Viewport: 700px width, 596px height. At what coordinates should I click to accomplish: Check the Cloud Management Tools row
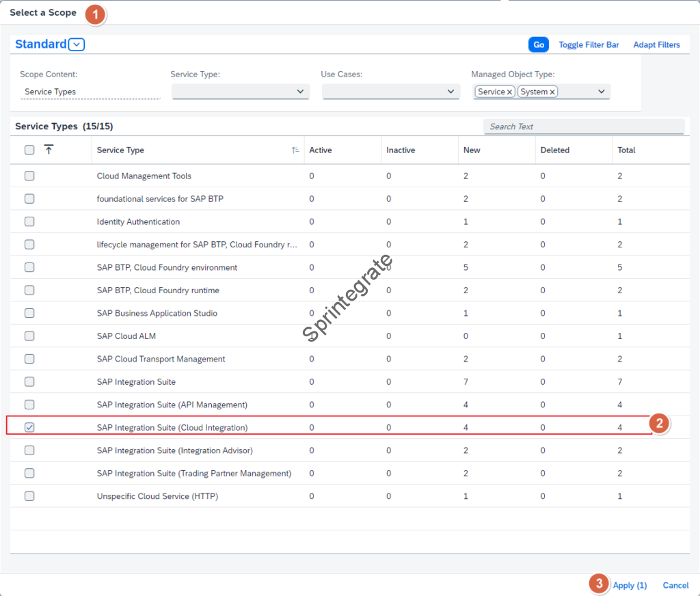pos(29,176)
